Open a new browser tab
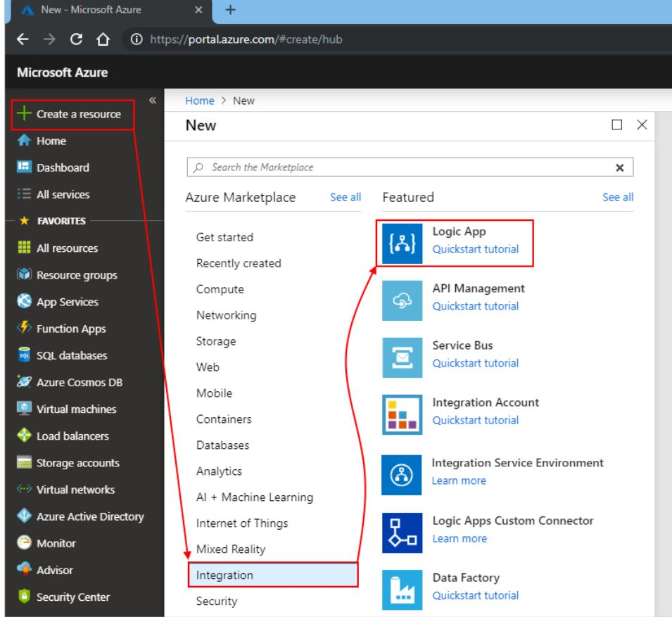672x617 pixels. (x=230, y=9)
